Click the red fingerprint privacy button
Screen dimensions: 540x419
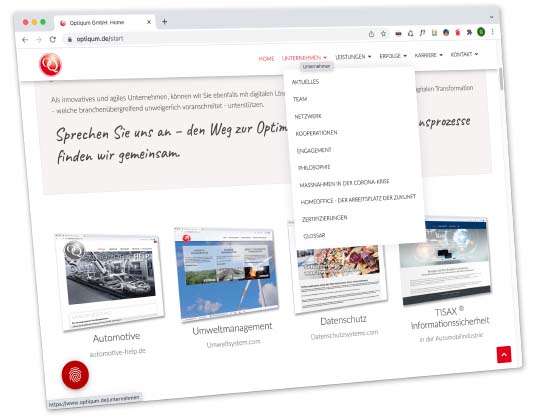point(75,375)
